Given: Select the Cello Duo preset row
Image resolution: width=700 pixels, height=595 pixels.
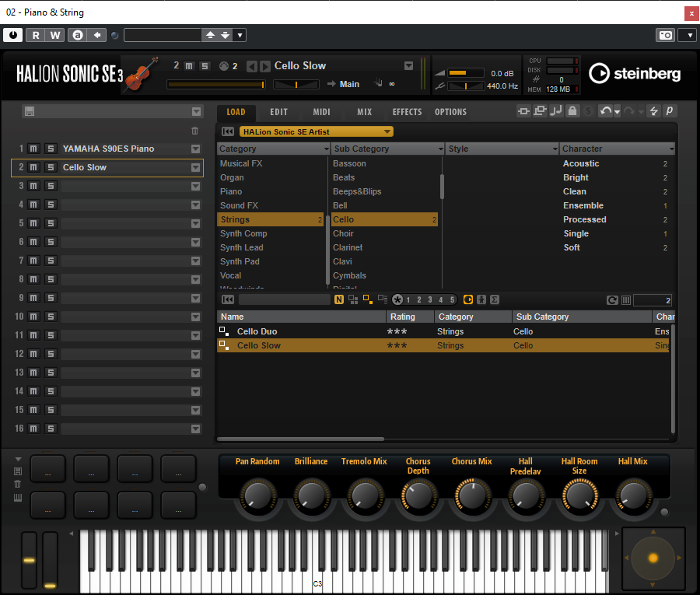Looking at the screenshot, I should click(x=443, y=331).
